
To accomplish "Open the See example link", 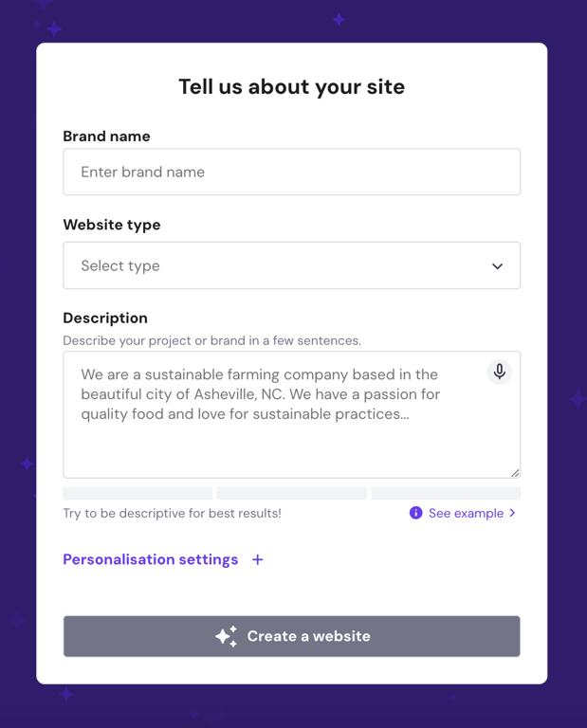I will 466,513.
